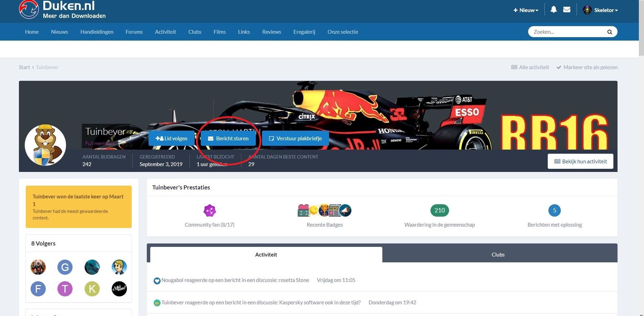This screenshot has height=316, width=644.
Task: Open Forums in the navigation bar
Action: (134, 32)
